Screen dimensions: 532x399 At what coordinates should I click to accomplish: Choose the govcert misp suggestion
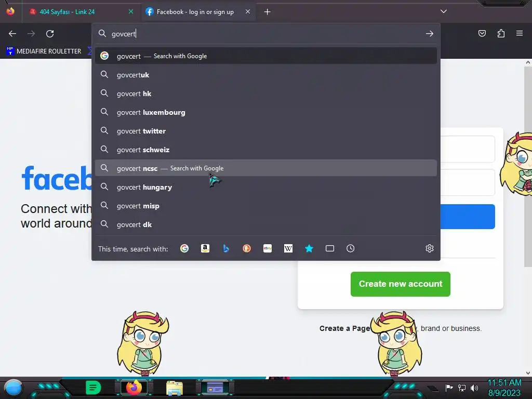pos(266,206)
